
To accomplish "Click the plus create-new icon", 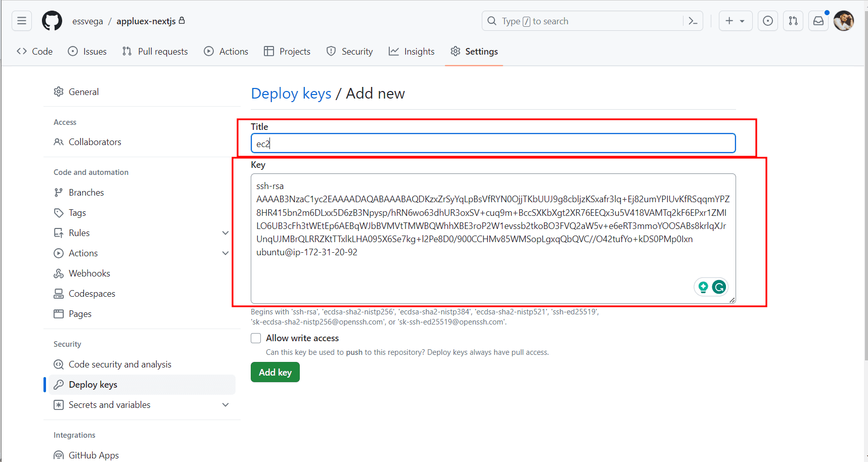I will (x=729, y=21).
